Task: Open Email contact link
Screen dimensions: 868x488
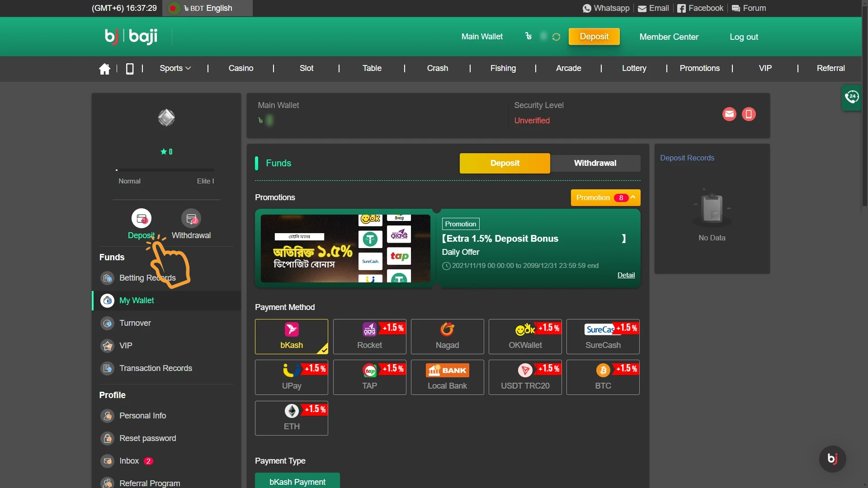Action: (x=653, y=8)
